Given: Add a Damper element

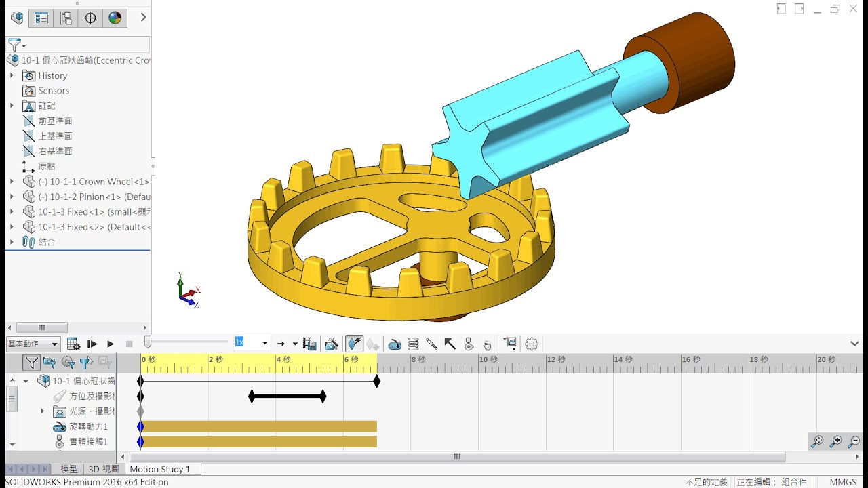Looking at the screenshot, I should [431, 344].
